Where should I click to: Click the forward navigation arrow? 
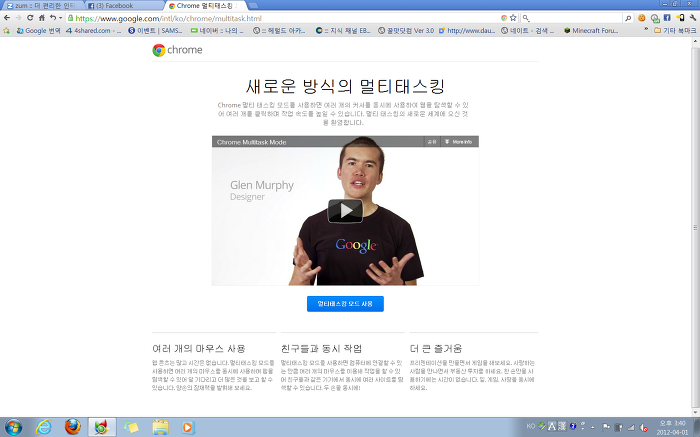(18, 18)
